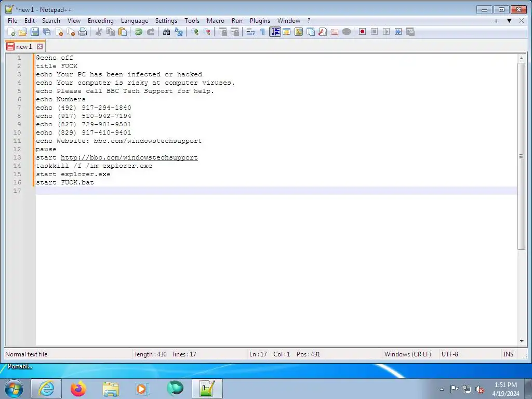Open the Replace dialog icon

coord(179,32)
